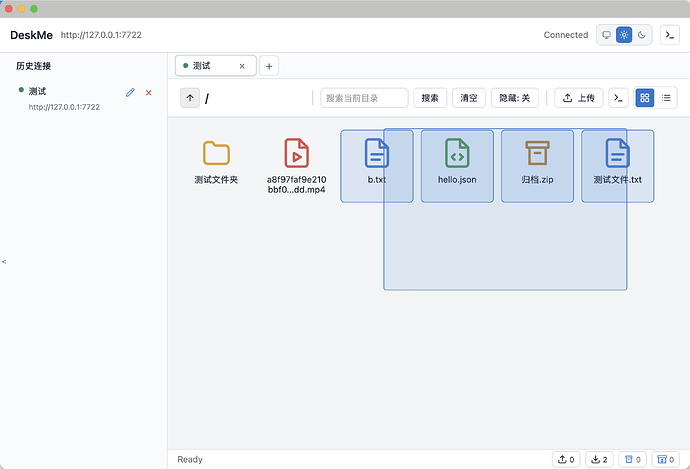This screenshot has width=690, height=469.
Task: Edit the 测试 history connection
Action: (x=130, y=92)
